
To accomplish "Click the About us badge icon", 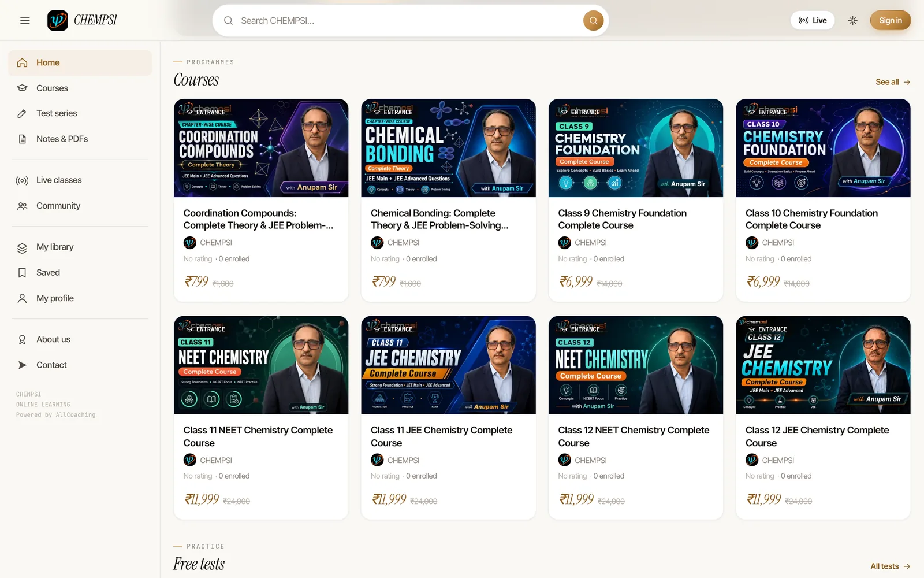I will pos(23,340).
